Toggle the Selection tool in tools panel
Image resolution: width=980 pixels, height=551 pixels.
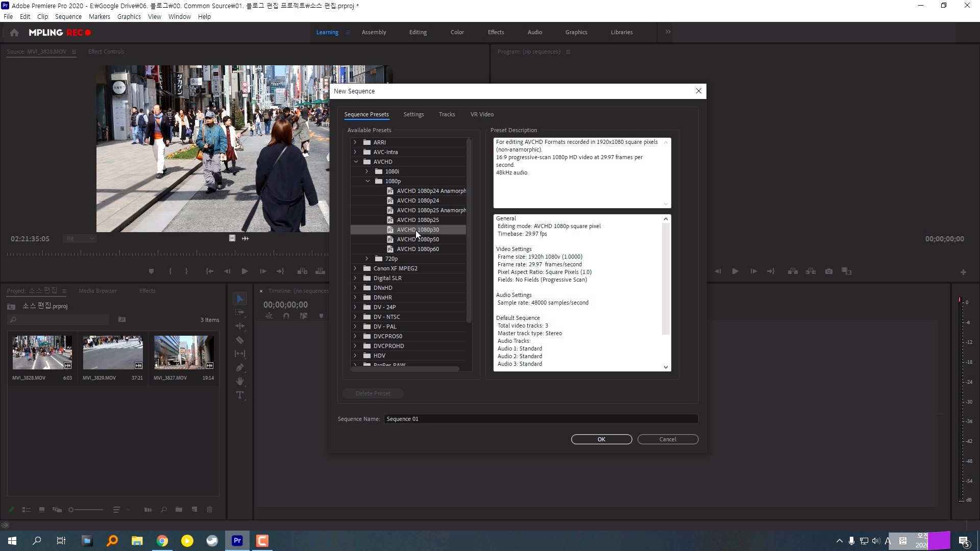click(240, 298)
